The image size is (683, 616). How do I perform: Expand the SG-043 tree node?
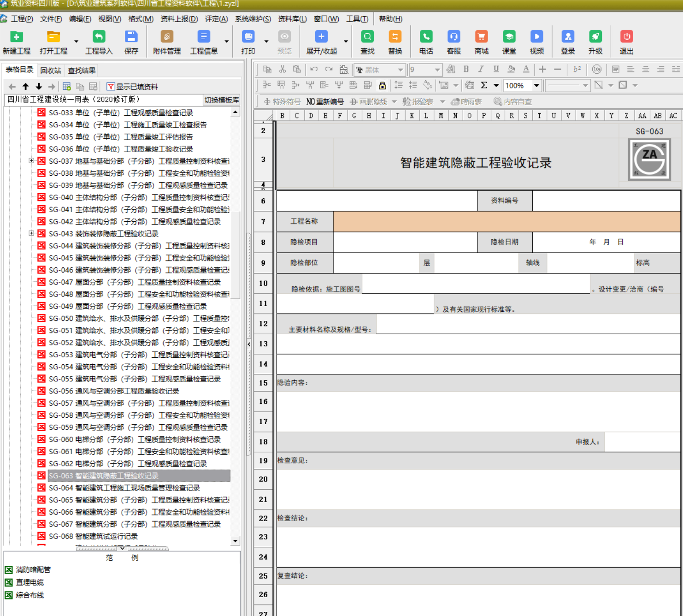31,233
